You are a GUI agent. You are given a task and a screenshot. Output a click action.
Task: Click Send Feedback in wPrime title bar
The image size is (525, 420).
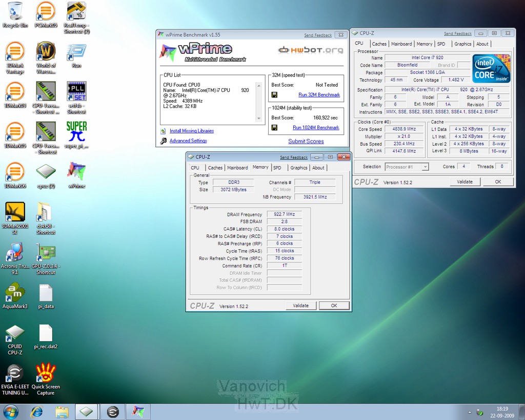point(318,35)
